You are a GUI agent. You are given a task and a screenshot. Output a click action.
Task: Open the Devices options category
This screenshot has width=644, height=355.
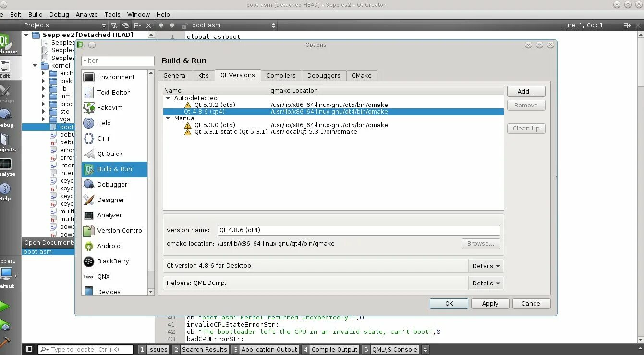114,291
